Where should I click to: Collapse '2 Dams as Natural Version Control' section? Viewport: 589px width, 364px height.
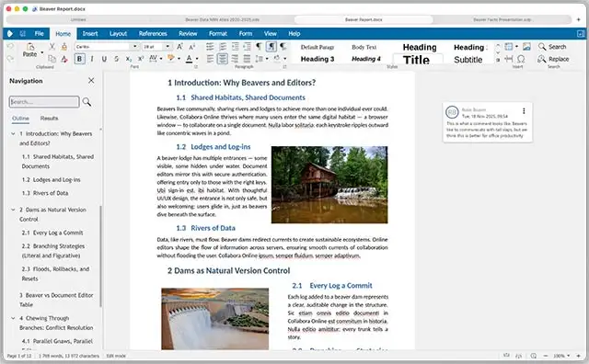[13, 210]
